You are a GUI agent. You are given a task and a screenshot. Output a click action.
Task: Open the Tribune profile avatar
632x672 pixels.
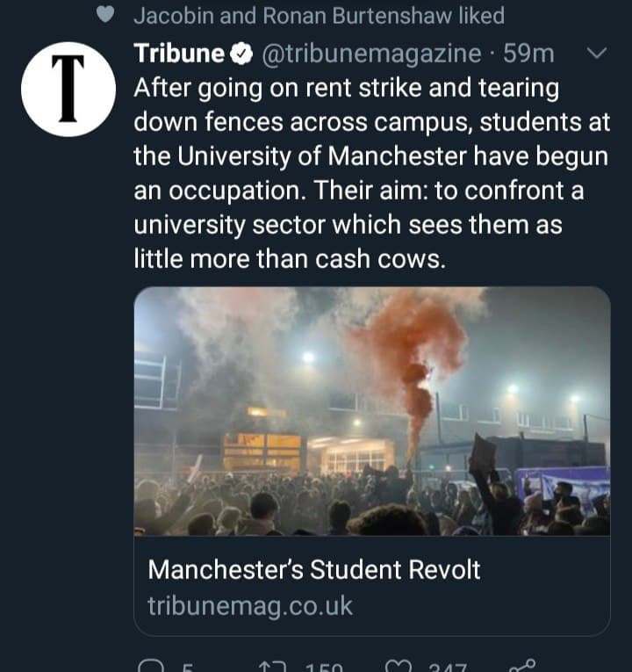click(68, 89)
